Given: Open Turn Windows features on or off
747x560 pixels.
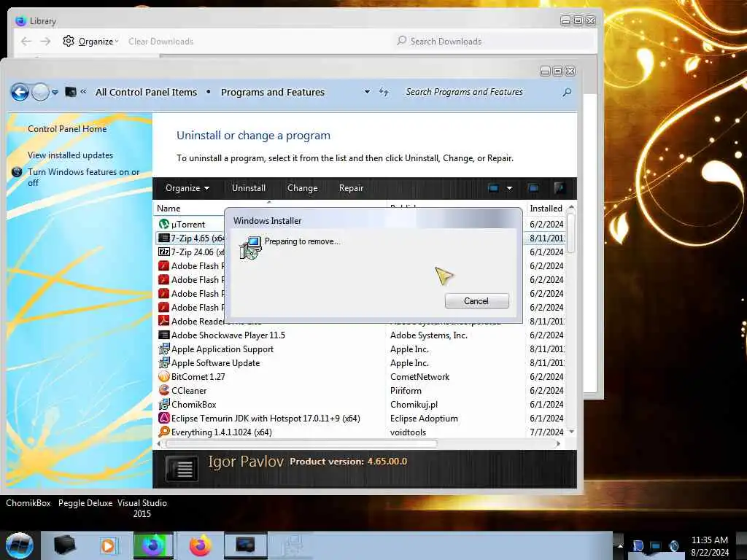Looking at the screenshot, I should [83, 177].
